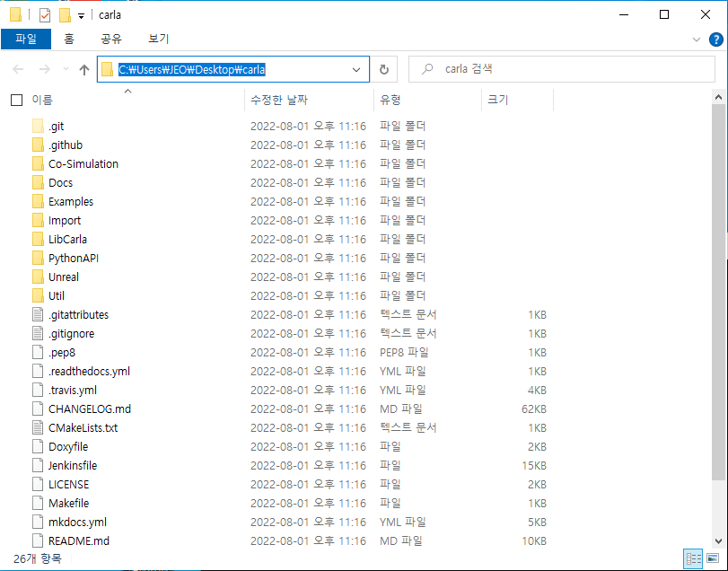Open Help with the question mark icon

point(716,40)
